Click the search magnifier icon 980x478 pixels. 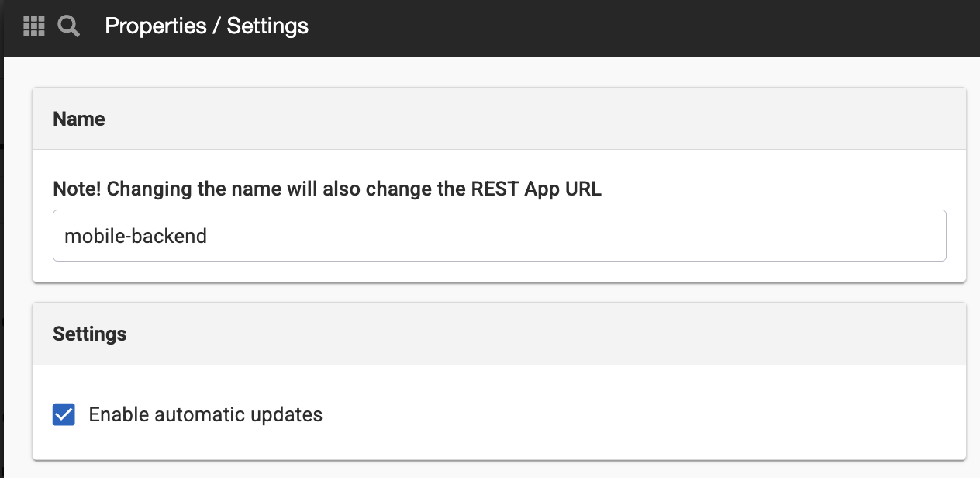click(69, 27)
